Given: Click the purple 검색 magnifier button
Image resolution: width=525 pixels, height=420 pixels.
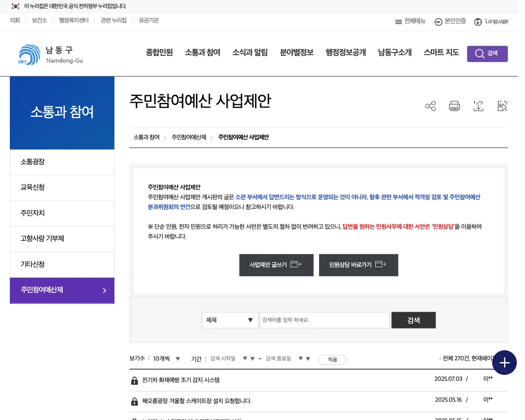Looking at the screenshot, I should [487, 54].
